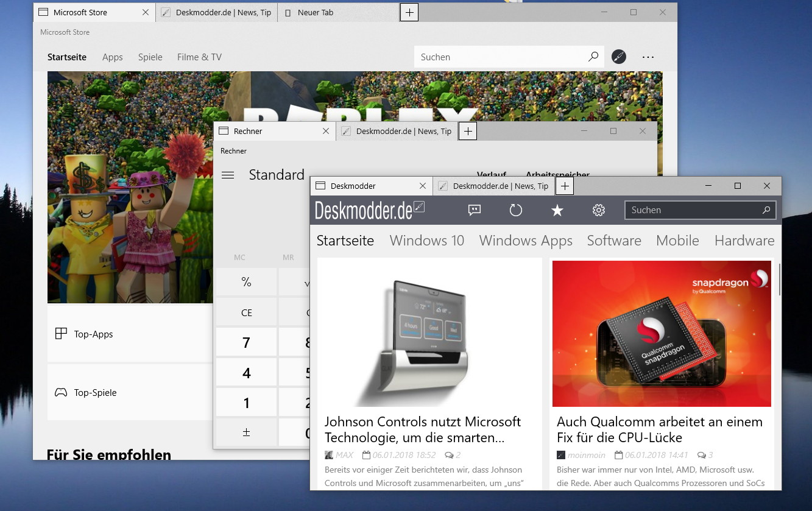
Task: Open settings gear in Deskmodder app
Action: pos(599,210)
